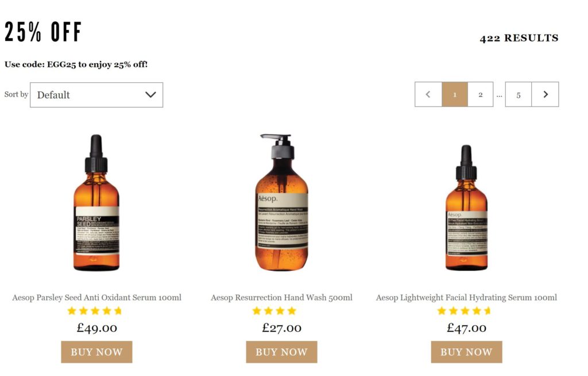Open Aesop Resurrection Hand Wash 500ml link

click(281, 297)
